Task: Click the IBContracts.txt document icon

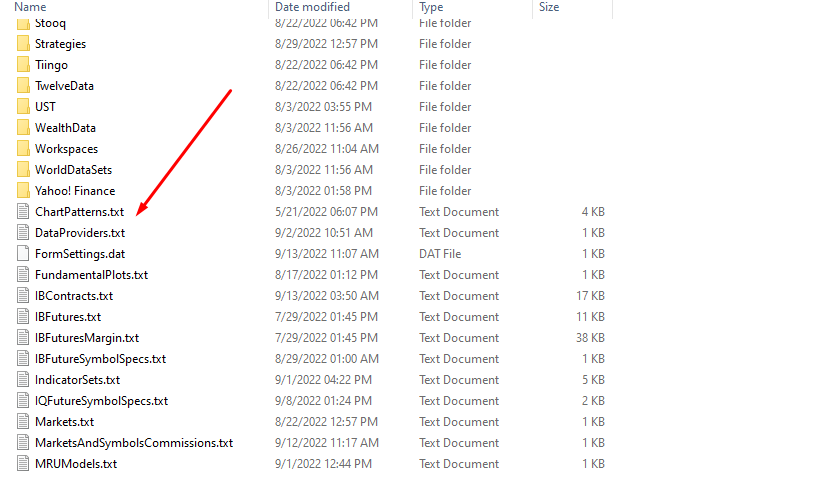Action: 24,296
